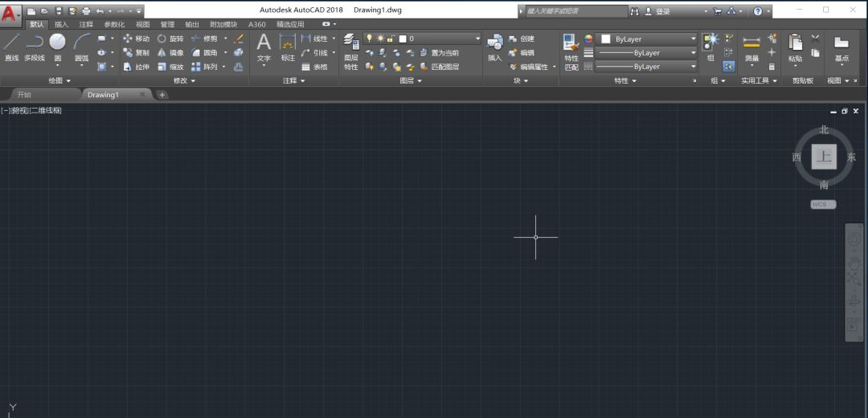Image resolution: width=868 pixels, height=418 pixels.
Task: Toggle the layer freeze sun icon
Action: (x=380, y=39)
